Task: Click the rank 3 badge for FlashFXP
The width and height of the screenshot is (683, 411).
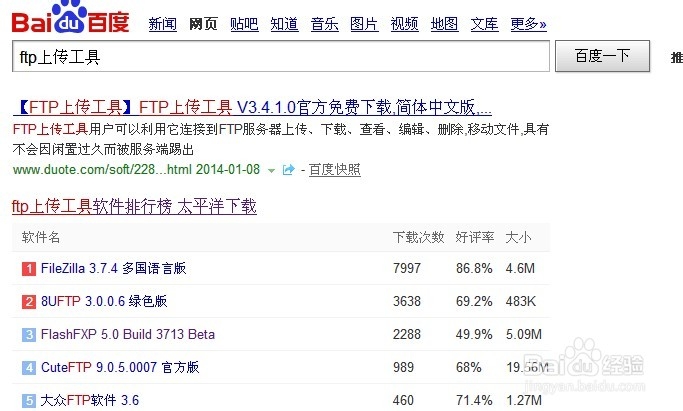Action: click(29, 334)
